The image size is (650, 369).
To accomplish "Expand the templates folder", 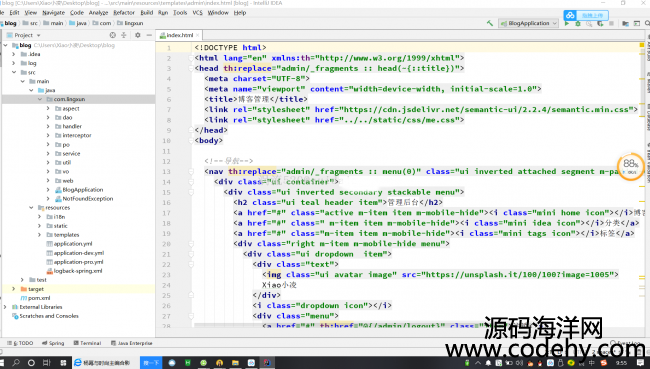I will (x=40, y=235).
